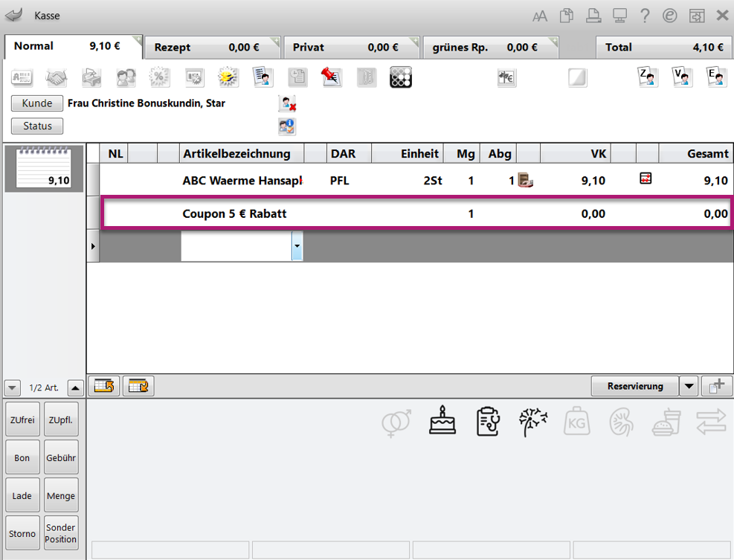Click the birthday cake icon
Image resolution: width=734 pixels, height=560 pixels.
click(442, 421)
